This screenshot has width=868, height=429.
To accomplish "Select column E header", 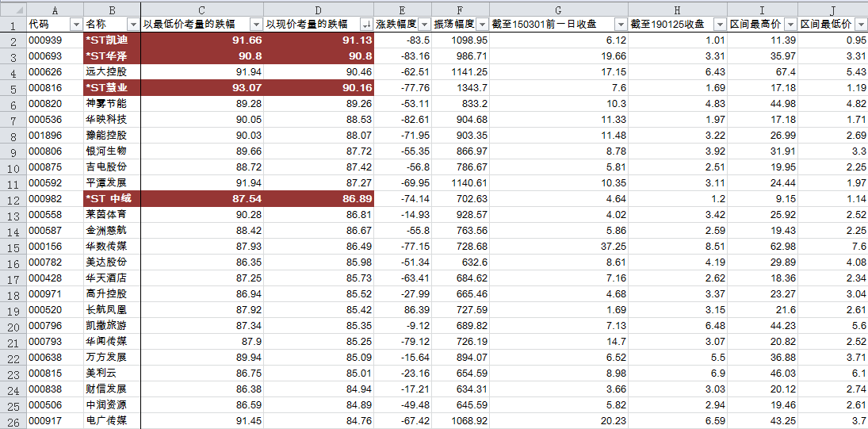I will (403, 10).
